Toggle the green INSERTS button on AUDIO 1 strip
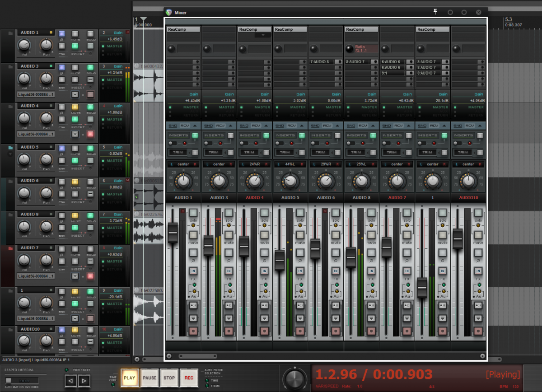This screenshot has width=542, height=392. click(195, 135)
